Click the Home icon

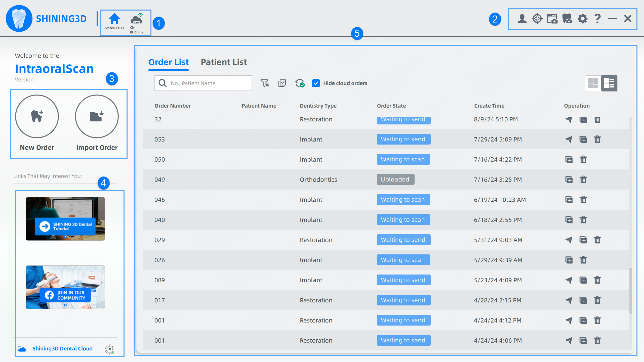pos(114,19)
